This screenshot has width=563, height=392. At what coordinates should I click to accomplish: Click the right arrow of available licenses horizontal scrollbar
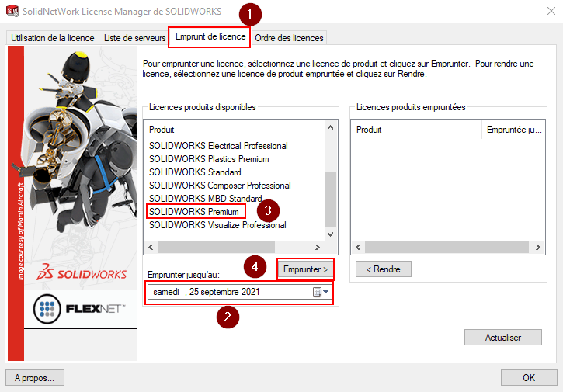coord(318,247)
